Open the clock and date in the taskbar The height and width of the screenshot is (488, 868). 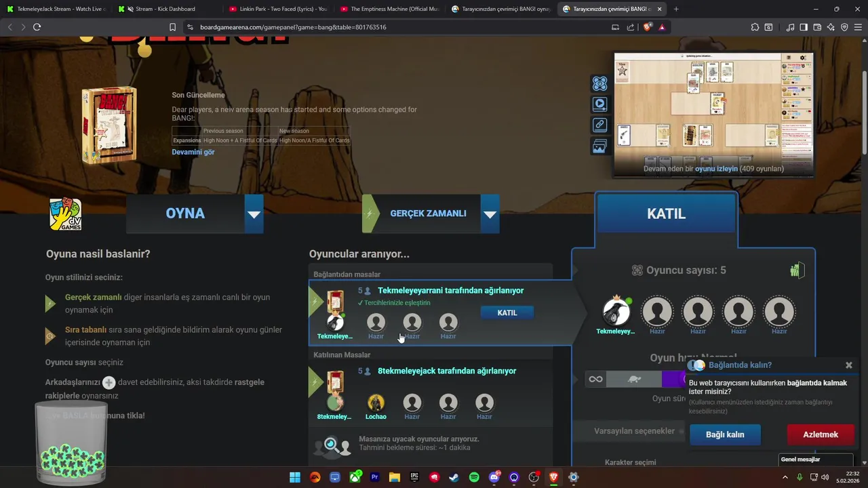click(x=847, y=477)
